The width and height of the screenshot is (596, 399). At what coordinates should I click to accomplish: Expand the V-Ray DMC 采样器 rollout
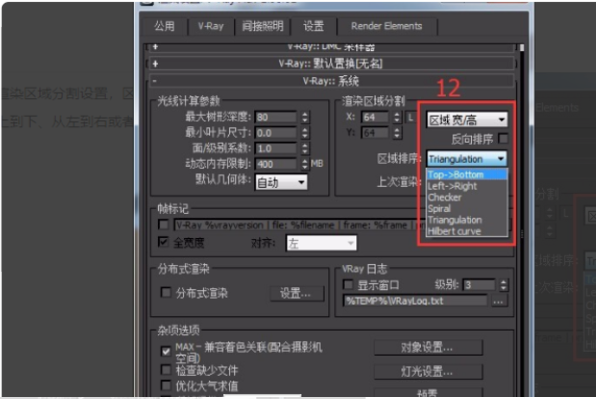point(330,48)
